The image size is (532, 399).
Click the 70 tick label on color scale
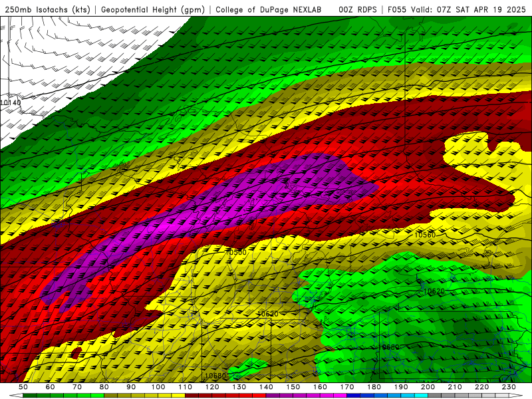77,387
